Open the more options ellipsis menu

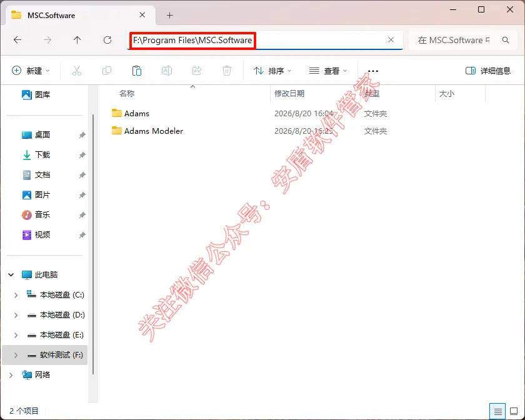tap(373, 71)
